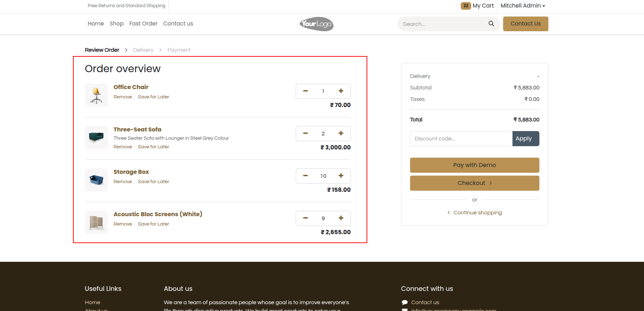
Task: Increase Office Chair quantity with plus
Action: coord(341,91)
